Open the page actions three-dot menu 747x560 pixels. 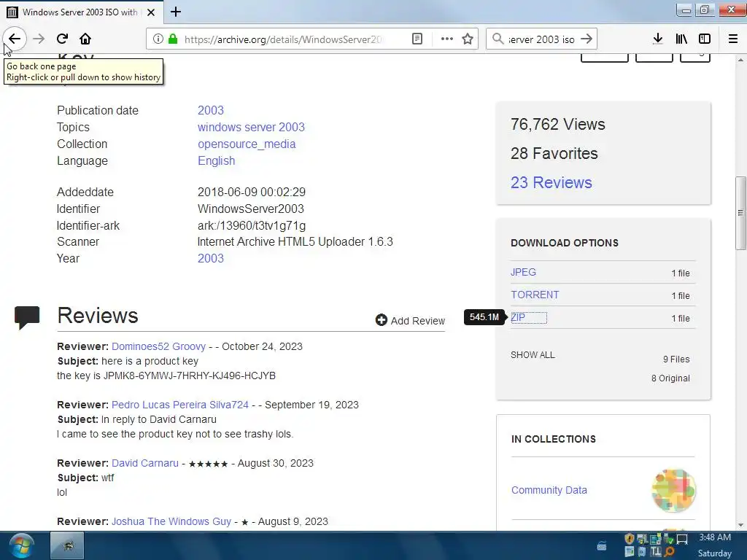447,39
